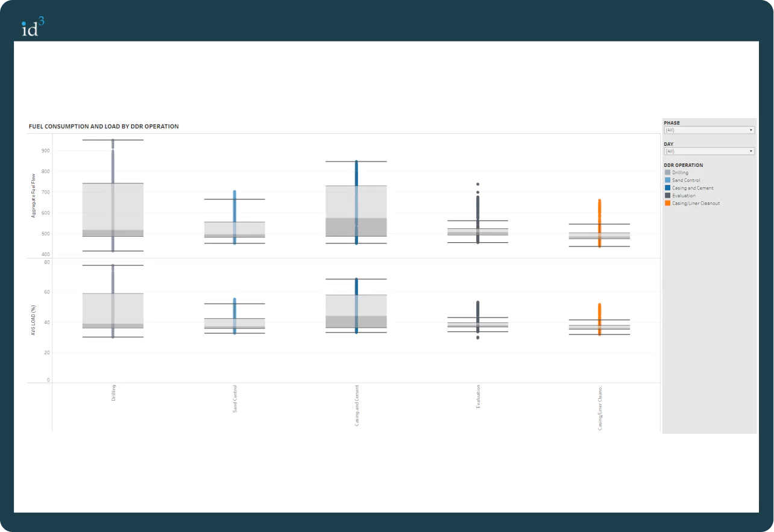The image size is (774, 532).
Task: Select Drilling box in AVG LOAD chart
Action: coord(113,311)
